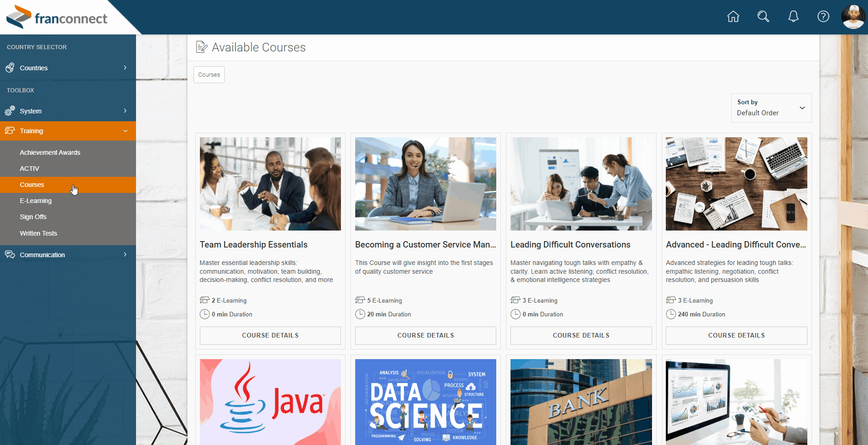Click the Communication speech bubble icon

(x=10, y=254)
